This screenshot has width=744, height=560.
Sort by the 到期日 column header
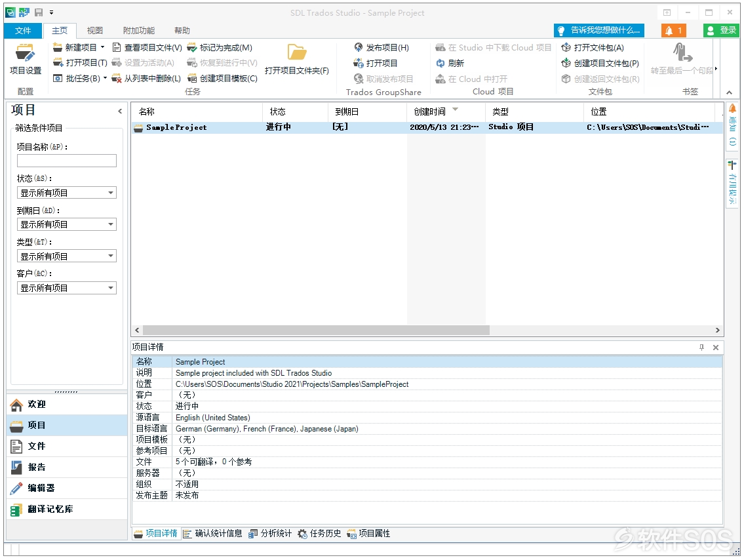coord(367,111)
